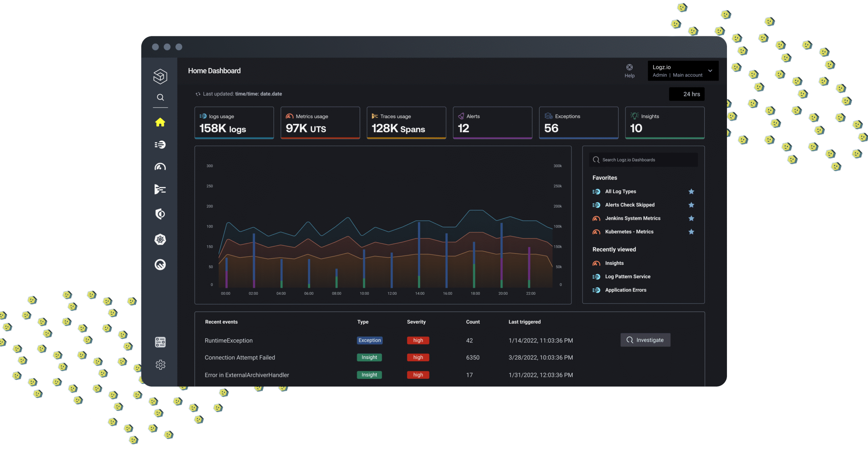Open Settings gear in sidebar
The image size is (868, 454).
pos(160,365)
